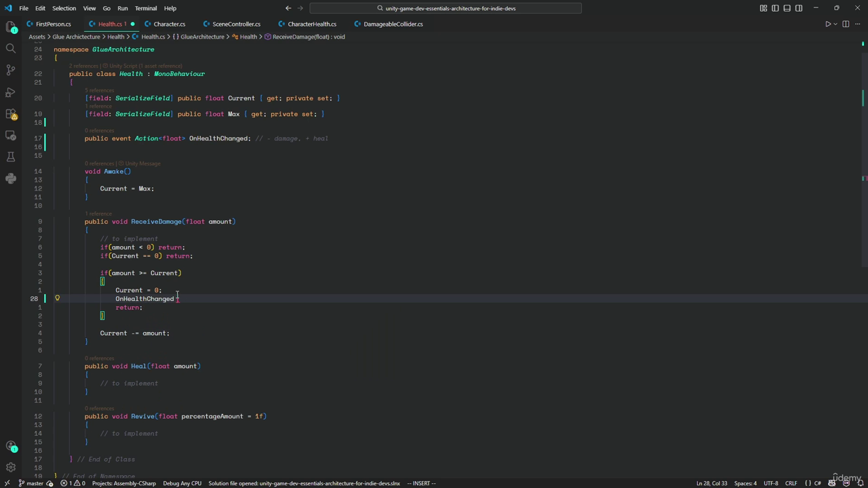This screenshot has width=868, height=488.
Task: Click the Spaces: 4 indentation setting
Action: 745,483
